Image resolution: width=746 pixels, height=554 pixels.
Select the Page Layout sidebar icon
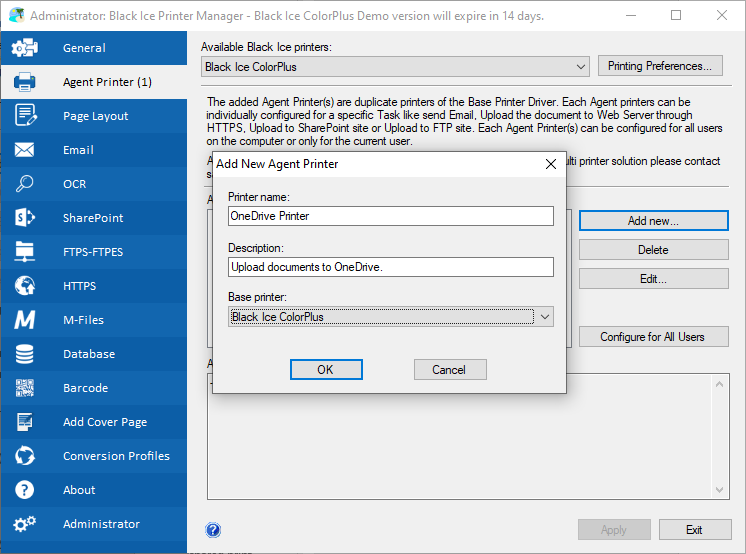point(25,116)
